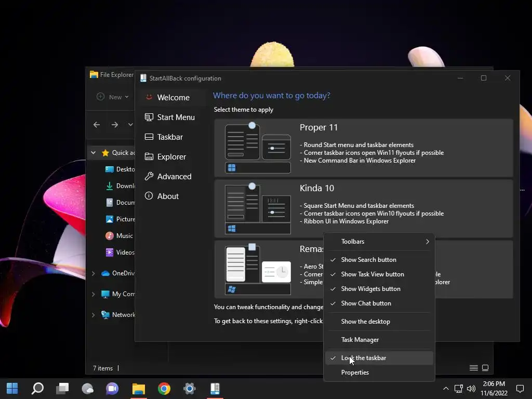Collapse the Quick access tree node
532x399 pixels.
[x=94, y=153]
